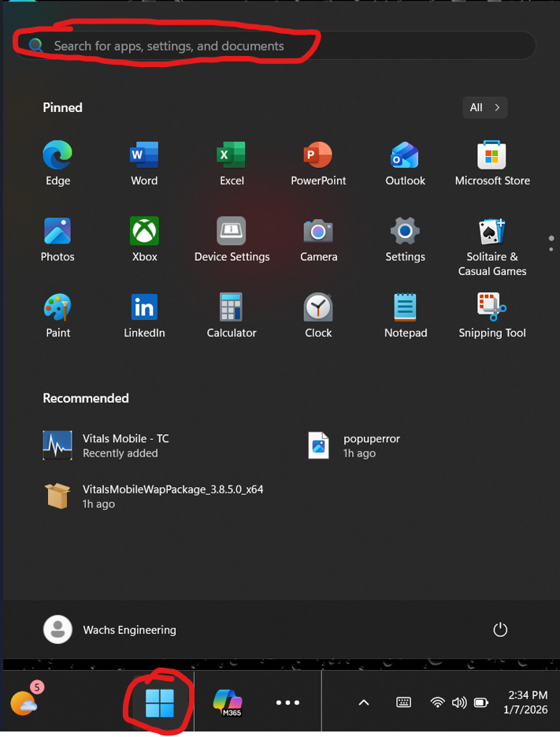Open the Photos app
Image resolution: width=560 pixels, height=737 pixels.
click(x=57, y=240)
